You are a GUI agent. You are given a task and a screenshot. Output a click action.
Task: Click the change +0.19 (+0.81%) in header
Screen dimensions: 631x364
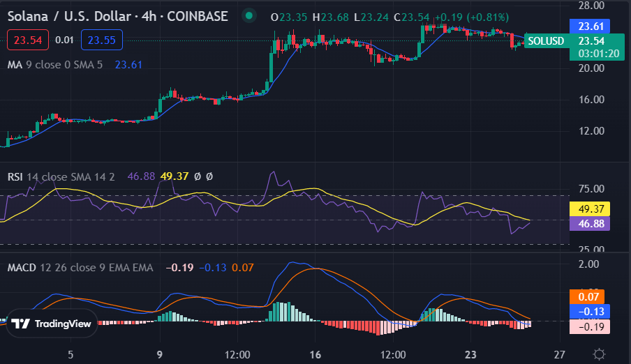(472, 17)
